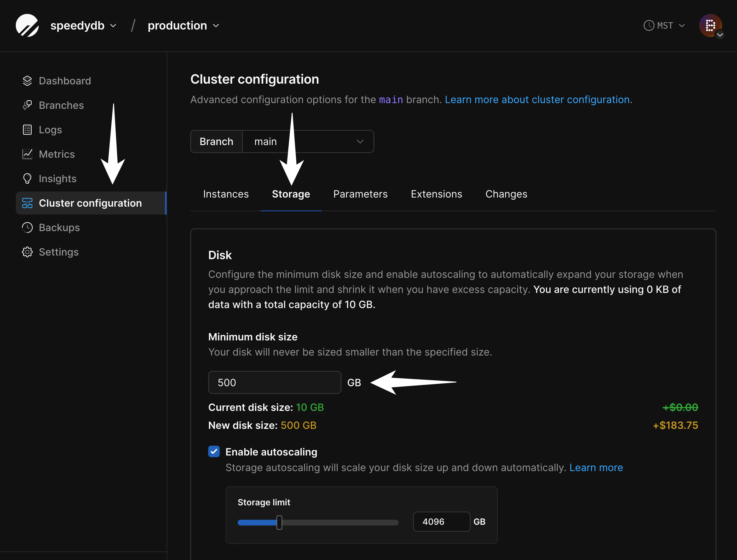Click the Metrics chart icon
Image resolution: width=737 pixels, height=560 pixels.
point(27,154)
